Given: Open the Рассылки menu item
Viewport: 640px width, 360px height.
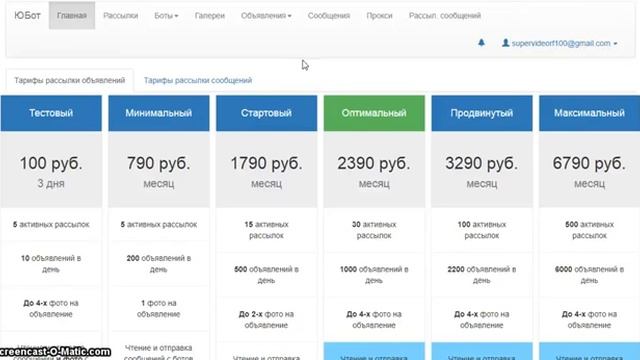Looking at the screenshot, I should coord(120,16).
